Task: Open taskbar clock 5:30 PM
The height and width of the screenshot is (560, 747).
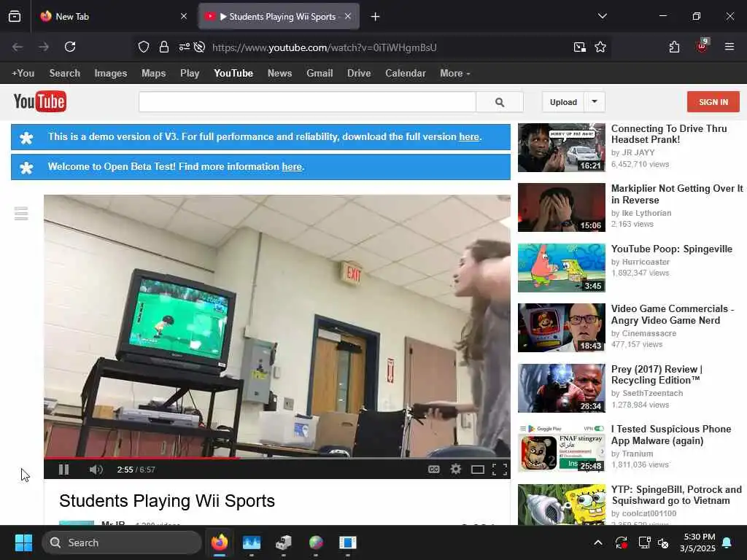Action: click(697, 542)
